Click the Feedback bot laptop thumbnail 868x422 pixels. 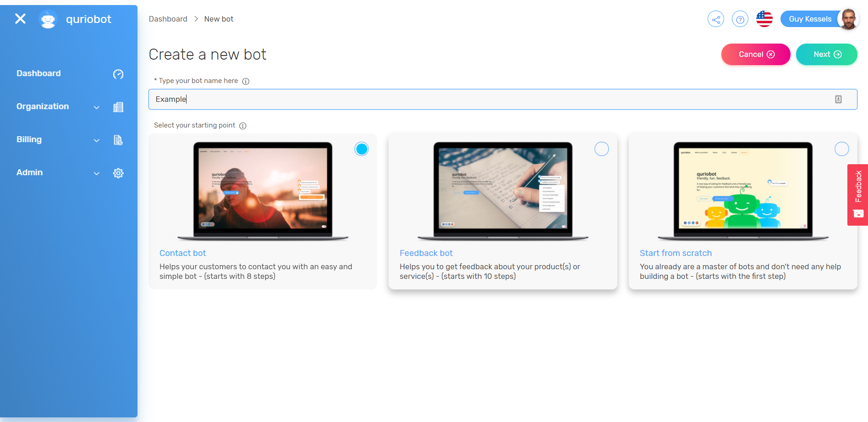tap(503, 191)
